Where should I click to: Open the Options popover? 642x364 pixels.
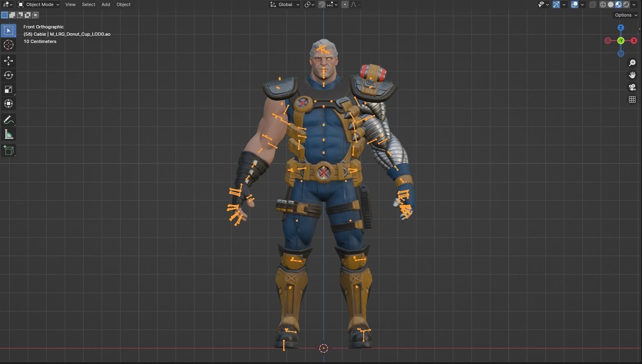(626, 15)
